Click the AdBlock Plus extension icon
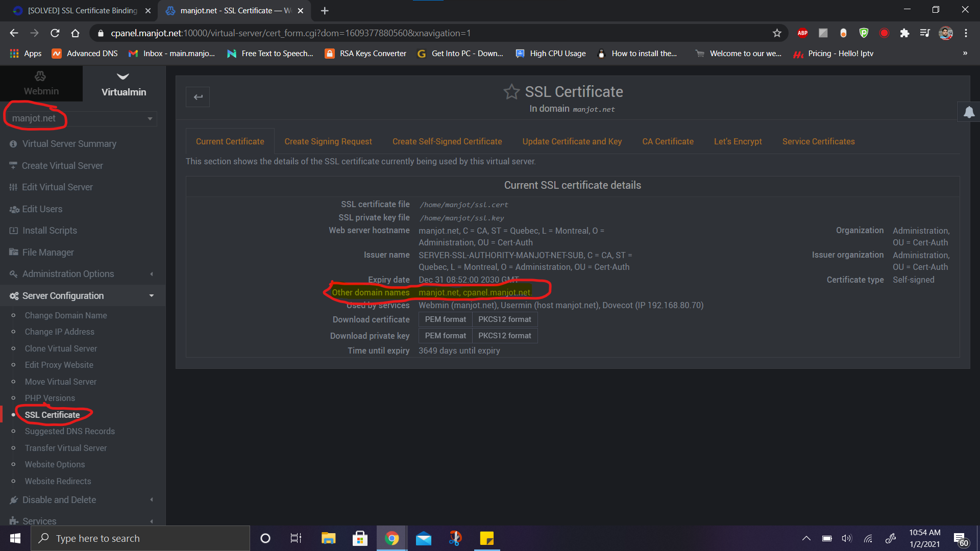Viewport: 980px width, 551px height. pos(802,33)
